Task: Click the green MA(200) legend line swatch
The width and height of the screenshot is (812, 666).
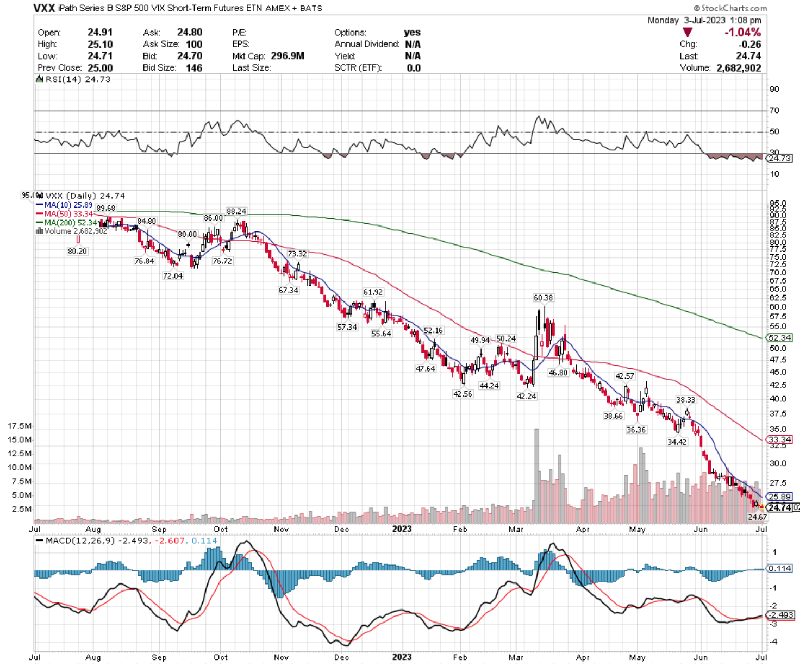Action: [x=39, y=223]
